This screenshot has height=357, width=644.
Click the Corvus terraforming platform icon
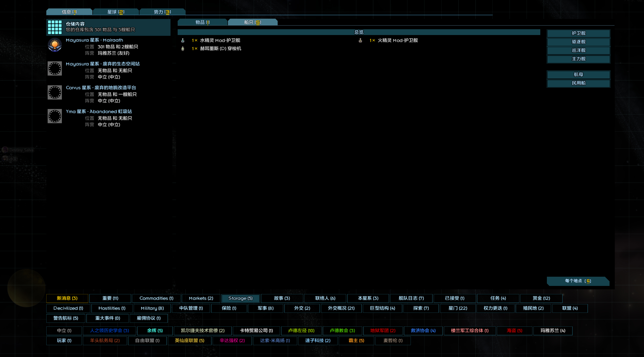point(55,92)
